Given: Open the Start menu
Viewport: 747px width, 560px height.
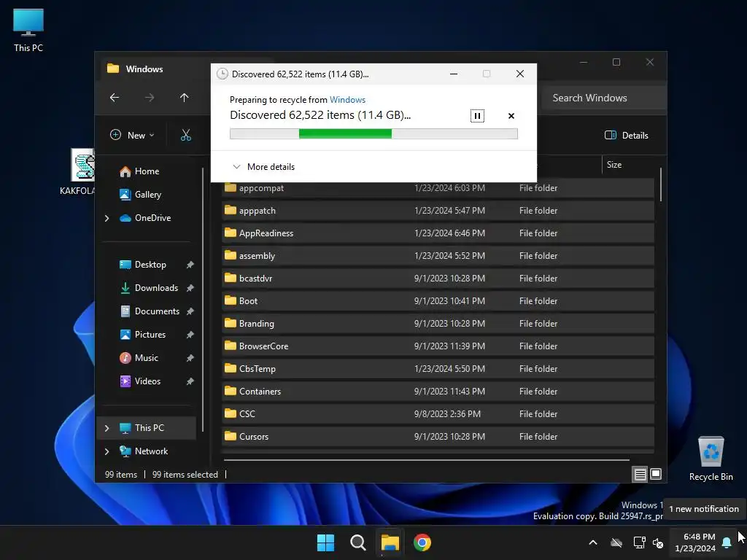Looking at the screenshot, I should (x=326, y=542).
